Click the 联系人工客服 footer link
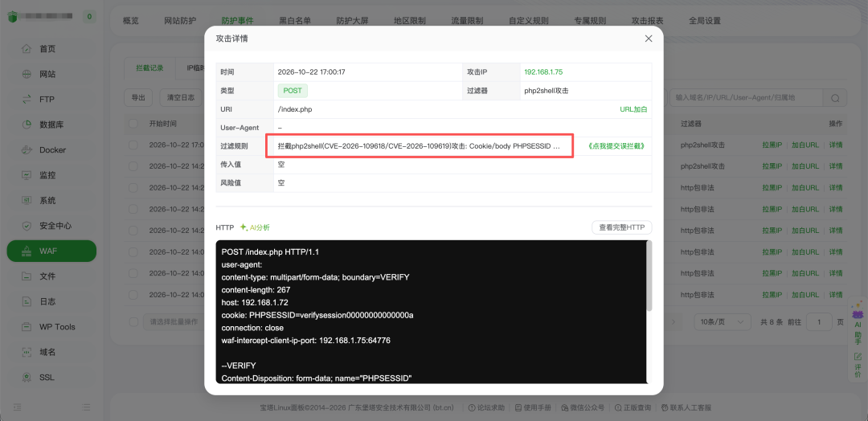Screen dimensions: 868x421 pos(686,407)
